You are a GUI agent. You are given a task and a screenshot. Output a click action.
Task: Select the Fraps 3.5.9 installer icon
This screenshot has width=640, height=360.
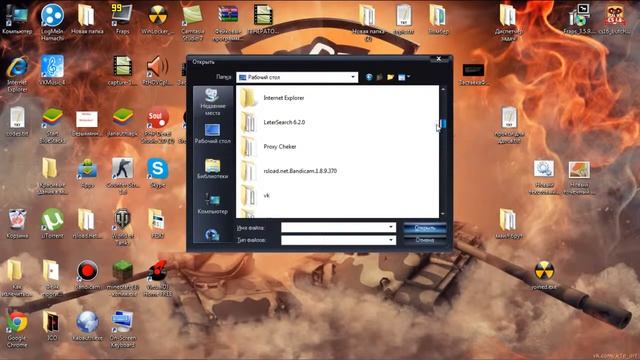pos(579,18)
